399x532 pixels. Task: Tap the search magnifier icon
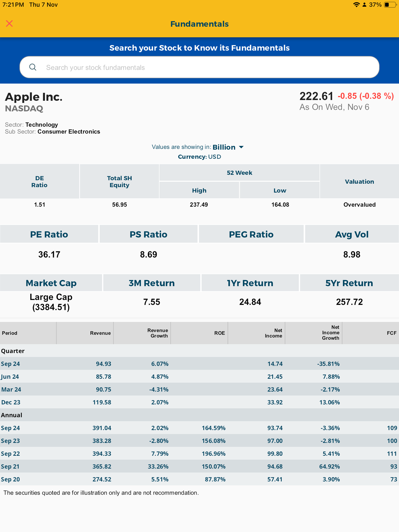tap(33, 67)
